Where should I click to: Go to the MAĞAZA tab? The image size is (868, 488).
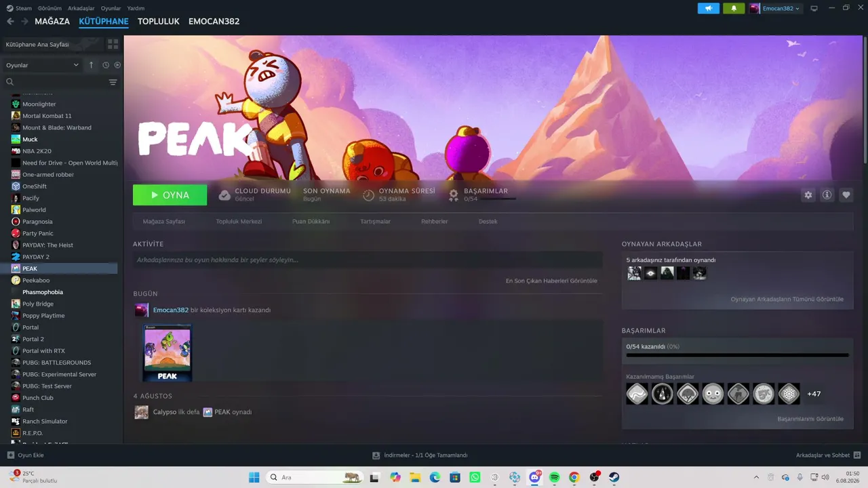pos(52,22)
